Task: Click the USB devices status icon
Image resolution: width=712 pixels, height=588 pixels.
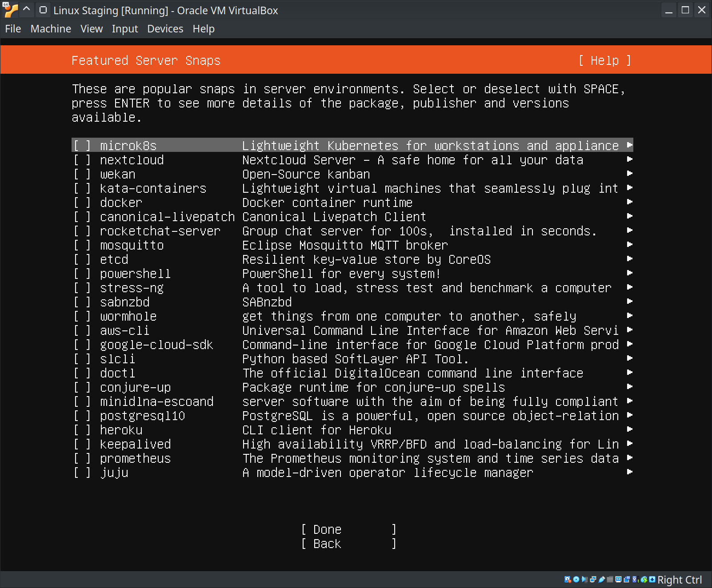Action: pos(602,579)
